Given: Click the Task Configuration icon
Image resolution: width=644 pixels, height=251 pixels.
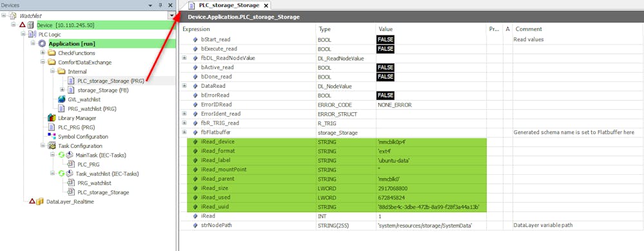Looking at the screenshot, I should [x=52, y=146].
